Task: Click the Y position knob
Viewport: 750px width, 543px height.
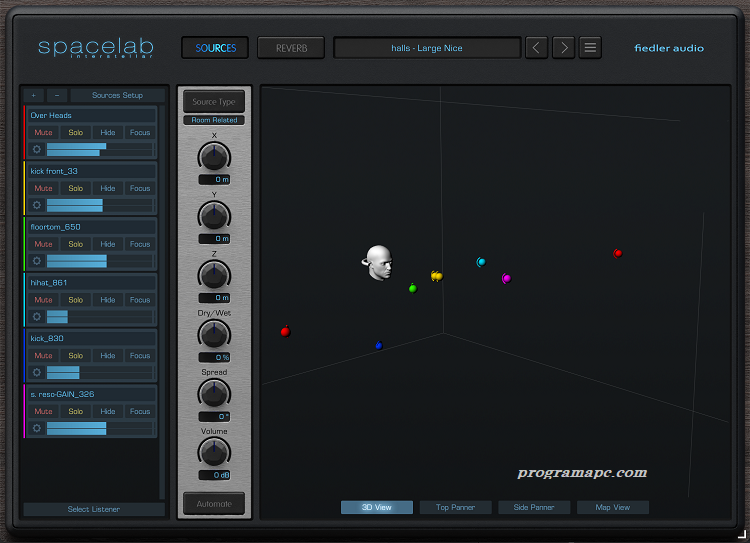Action: (214, 215)
